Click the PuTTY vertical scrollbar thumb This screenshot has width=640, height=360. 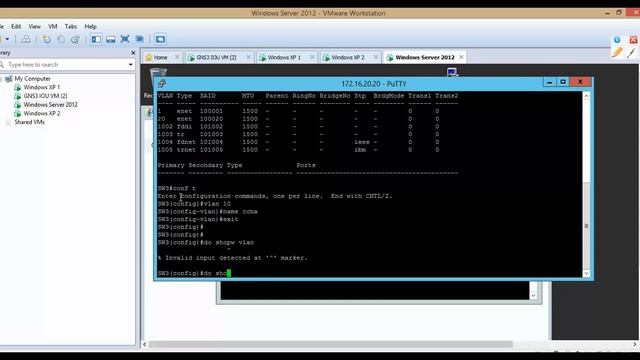click(x=587, y=225)
